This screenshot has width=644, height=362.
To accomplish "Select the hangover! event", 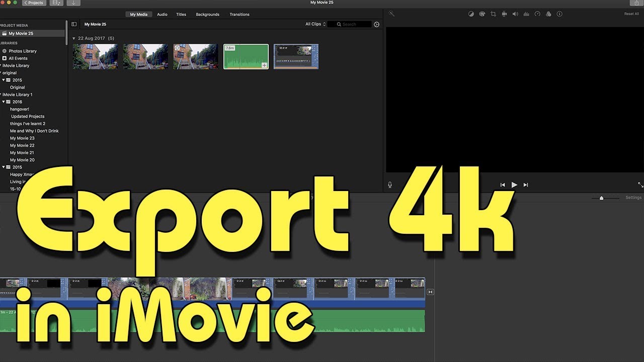I will [x=20, y=109].
